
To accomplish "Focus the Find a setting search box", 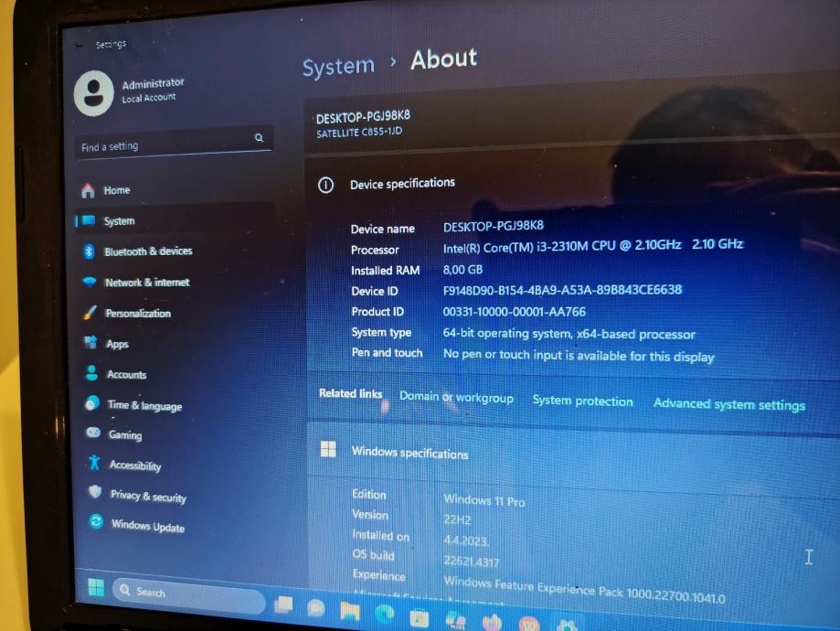I will (175, 144).
